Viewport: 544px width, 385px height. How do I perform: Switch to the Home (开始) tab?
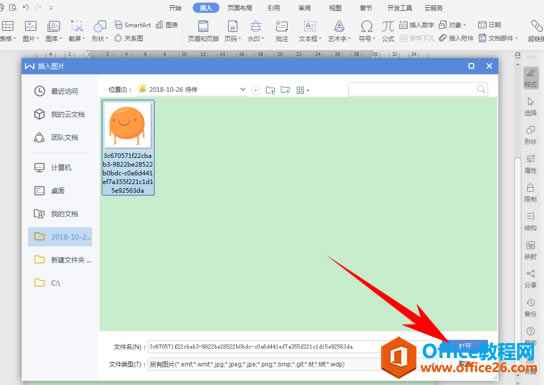(175, 8)
